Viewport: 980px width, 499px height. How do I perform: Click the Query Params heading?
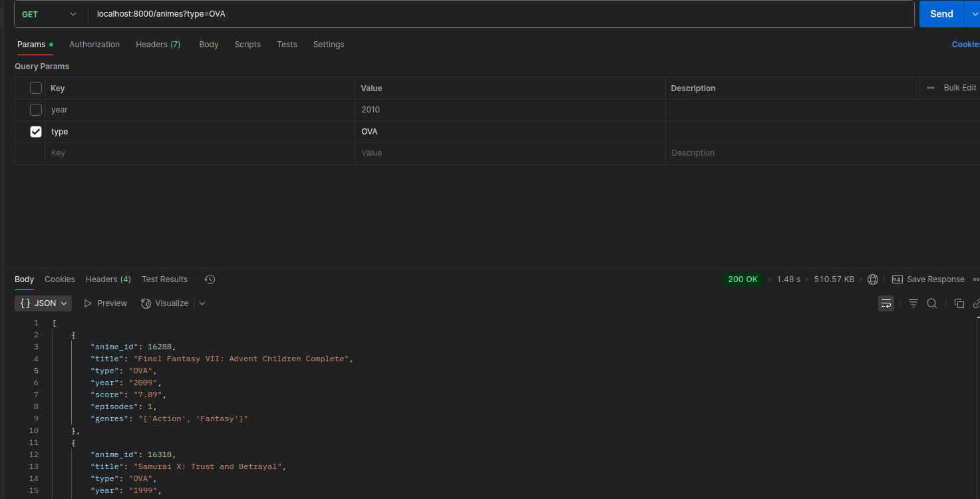click(x=42, y=67)
